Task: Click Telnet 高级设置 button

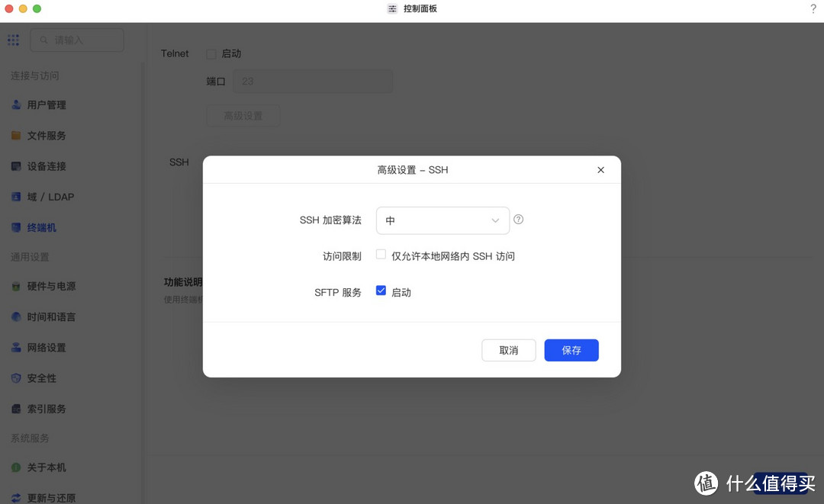Action: click(x=243, y=115)
